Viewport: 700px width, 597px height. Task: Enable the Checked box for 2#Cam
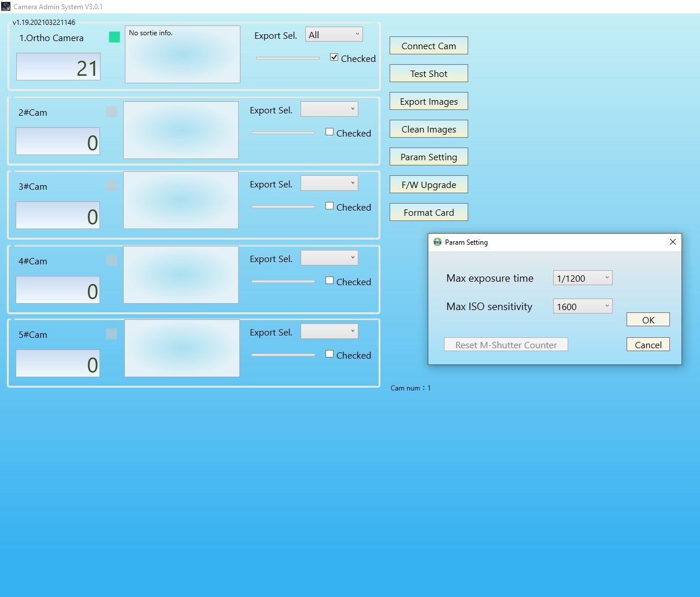pos(329,132)
